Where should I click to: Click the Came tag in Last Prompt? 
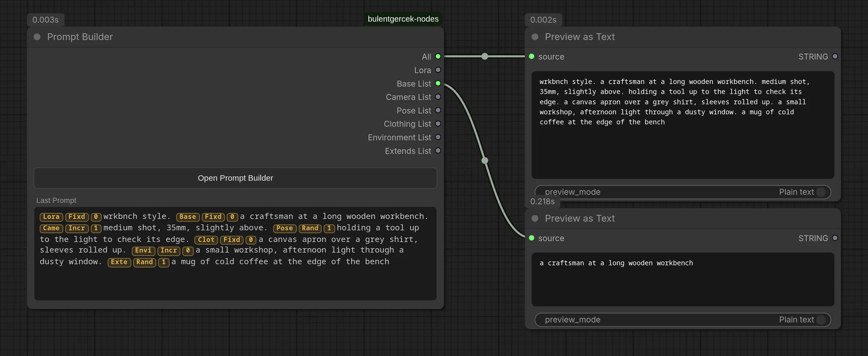[x=51, y=228]
